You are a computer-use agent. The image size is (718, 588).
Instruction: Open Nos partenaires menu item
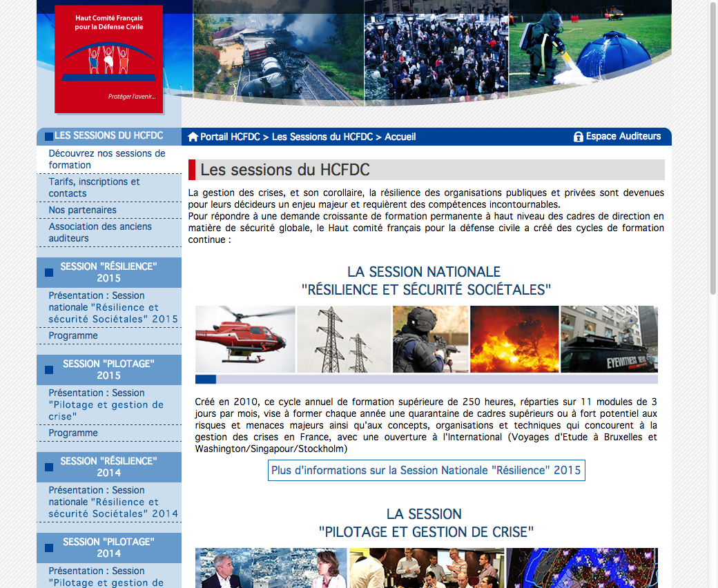(x=109, y=210)
